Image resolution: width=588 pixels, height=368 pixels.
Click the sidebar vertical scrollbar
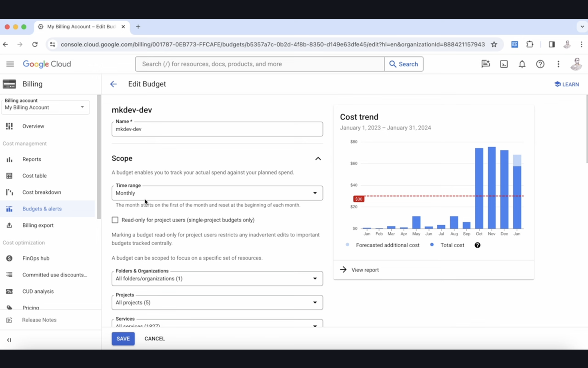(x=99, y=157)
